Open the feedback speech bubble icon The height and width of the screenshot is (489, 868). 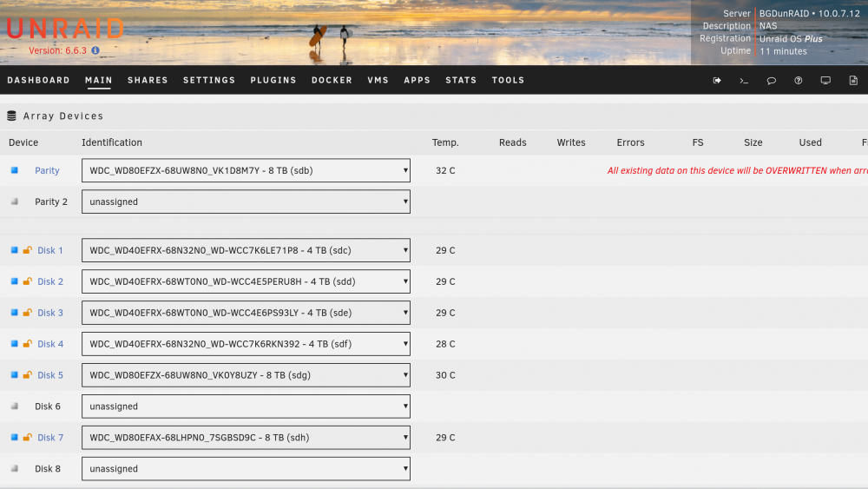(x=771, y=80)
